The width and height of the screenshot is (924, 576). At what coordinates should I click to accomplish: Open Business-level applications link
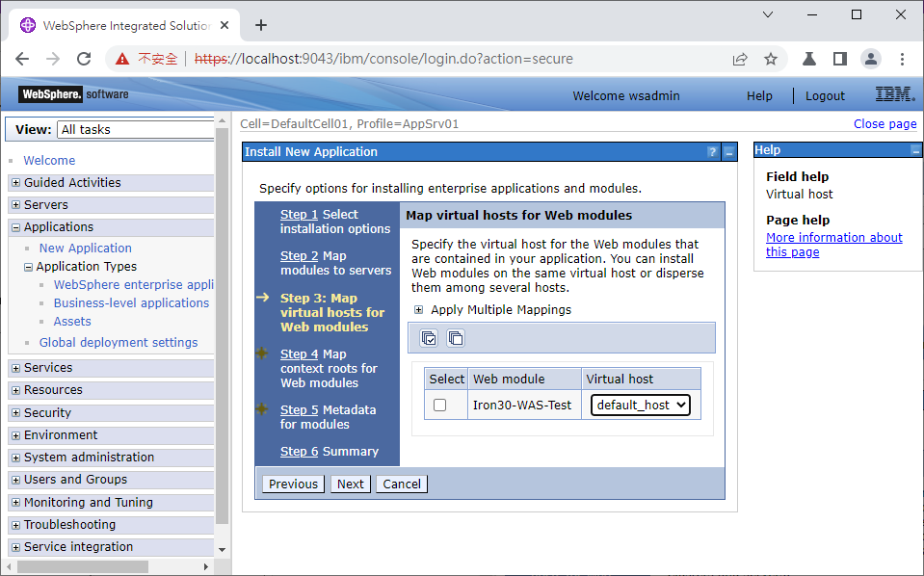[131, 302]
